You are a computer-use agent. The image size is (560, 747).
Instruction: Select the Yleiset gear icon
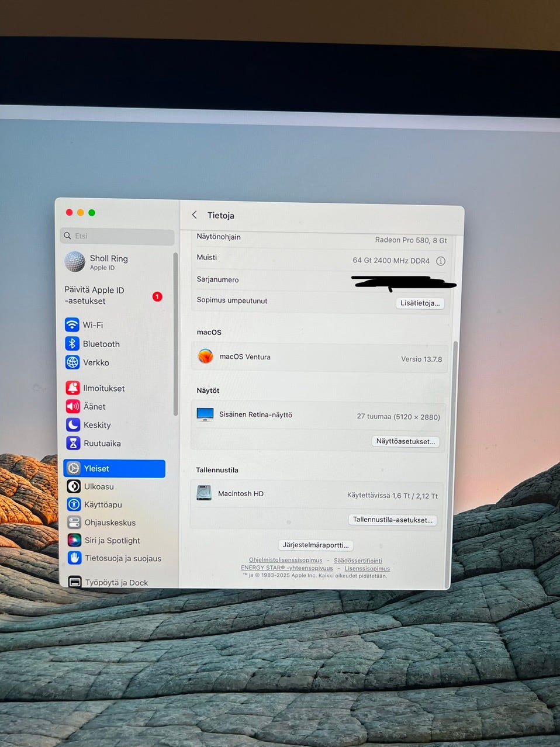coord(74,468)
